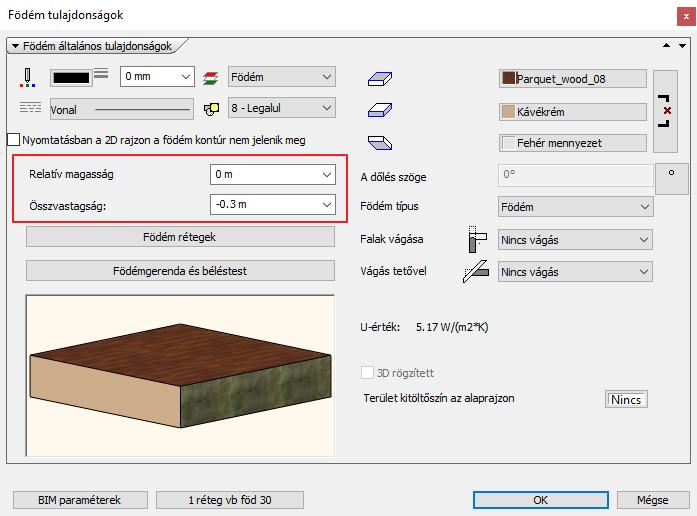This screenshot has width=697, height=516.
Task: Click the Födém rétegek button
Action: 180,237
